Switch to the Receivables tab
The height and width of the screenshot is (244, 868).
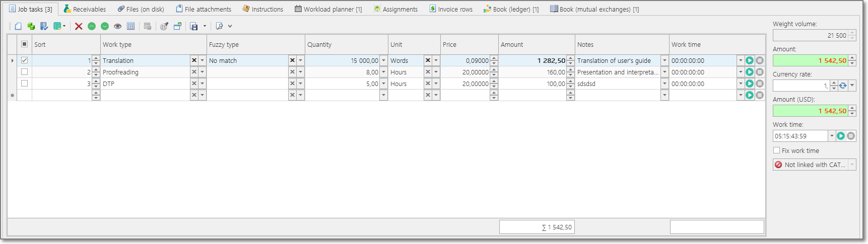tap(85, 9)
